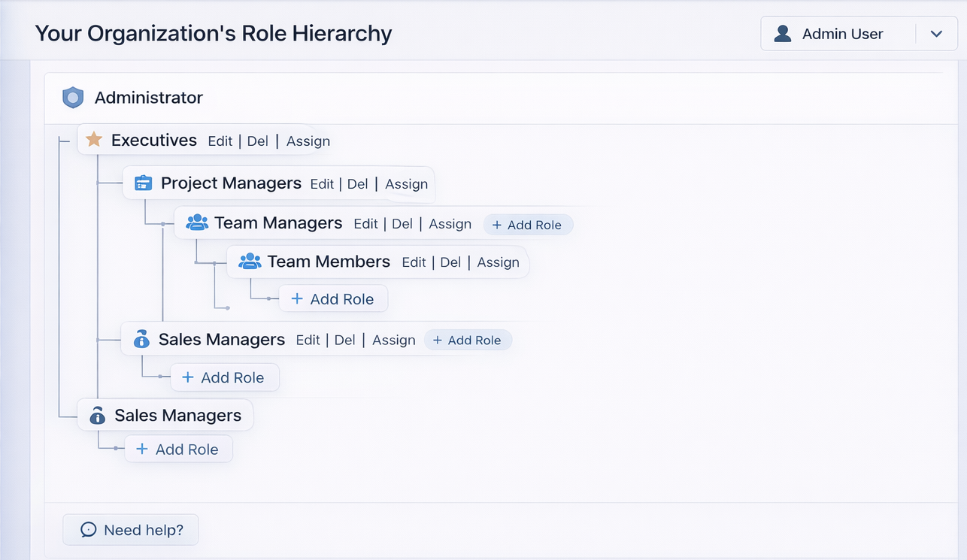Click the Team Members people icon
This screenshot has width=967, height=560.
250,262
